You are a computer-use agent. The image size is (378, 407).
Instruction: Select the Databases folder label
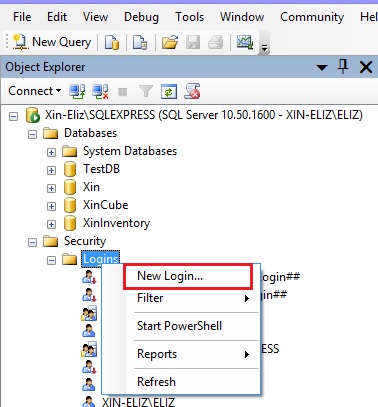pos(90,133)
